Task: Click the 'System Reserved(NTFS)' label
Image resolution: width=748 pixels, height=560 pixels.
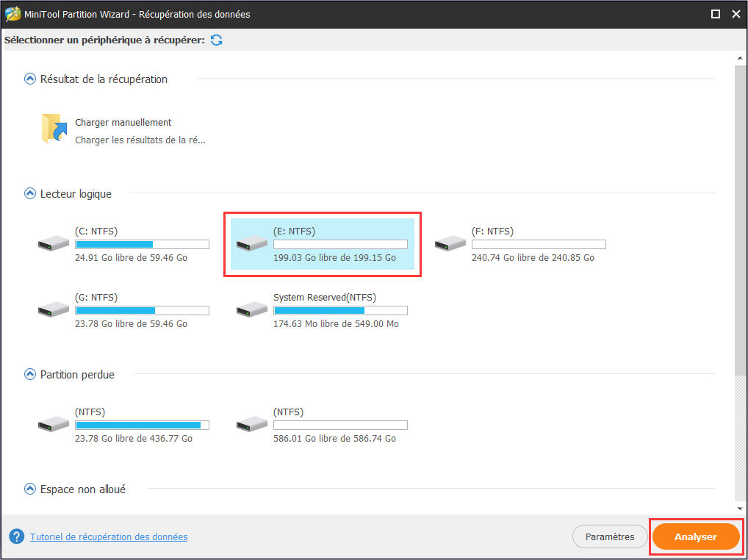Action: [325, 298]
